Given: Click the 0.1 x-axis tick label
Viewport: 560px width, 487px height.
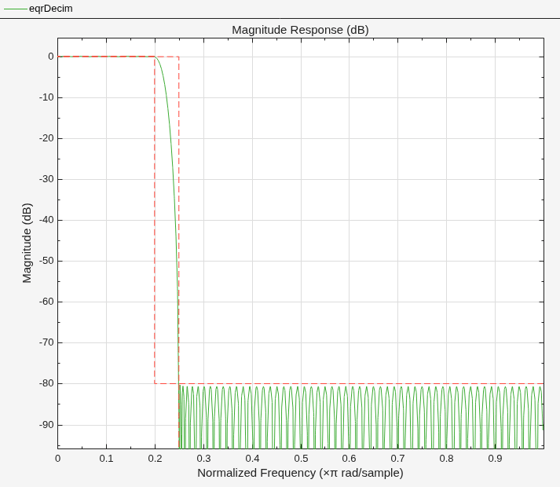Looking at the screenshot, I should click(x=106, y=458).
